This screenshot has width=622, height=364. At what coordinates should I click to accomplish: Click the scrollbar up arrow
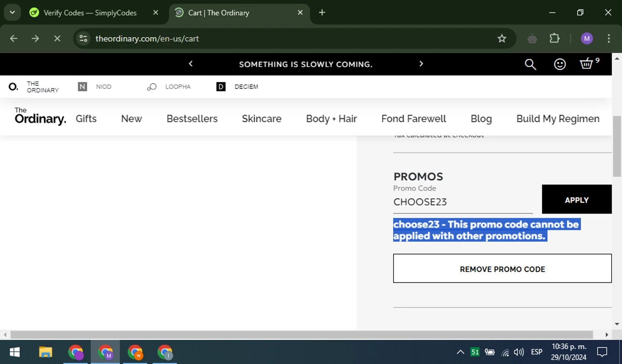(617, 58)
